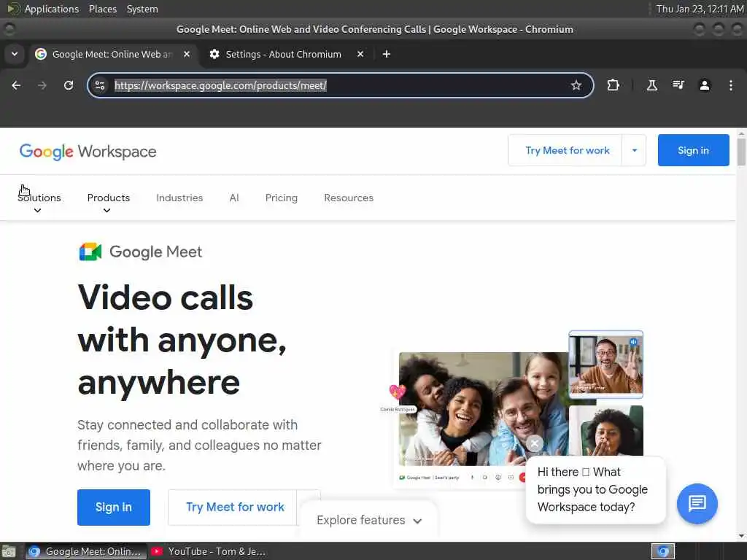Expand dropdown arrow beside header Try Meet button
This screenshot has width=747, height=560.
coord(634,150)
